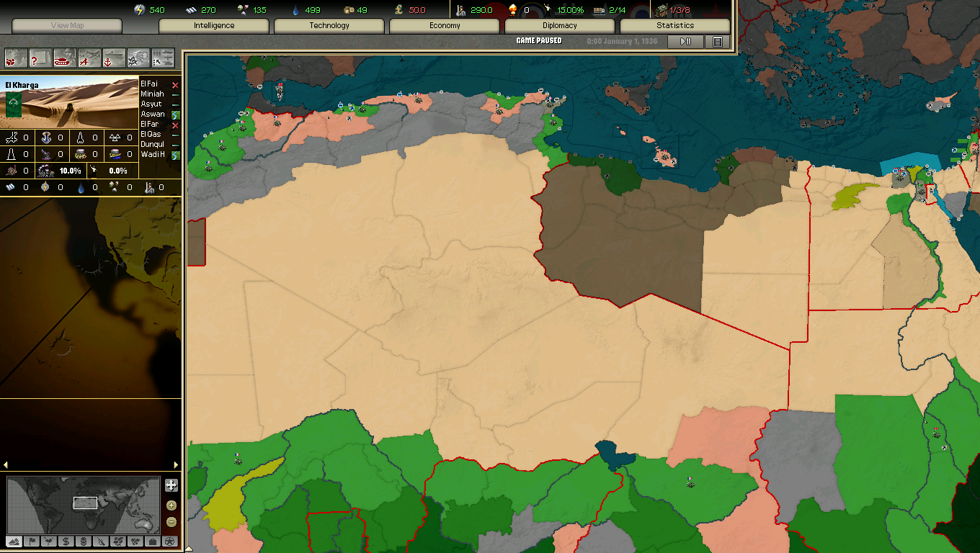Click the green flag in El Kharga panel
Screen dimensions: 980x553
[14, 104]
